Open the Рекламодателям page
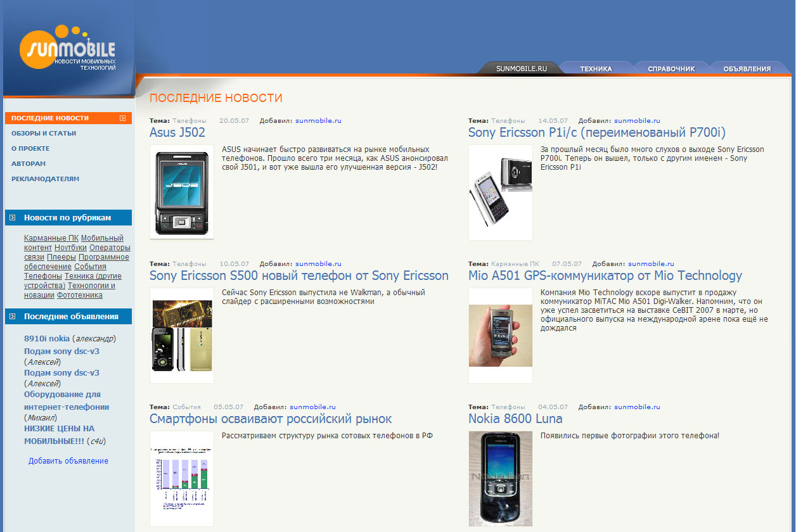796x532 pixels. coord(46,179)
